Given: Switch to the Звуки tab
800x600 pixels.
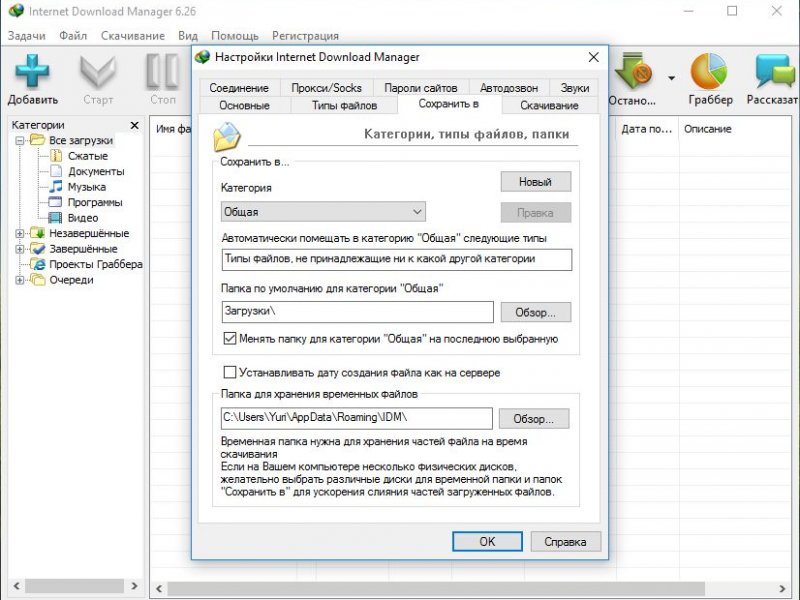Looking at the screenshot, I should click(x=574, y=88).
